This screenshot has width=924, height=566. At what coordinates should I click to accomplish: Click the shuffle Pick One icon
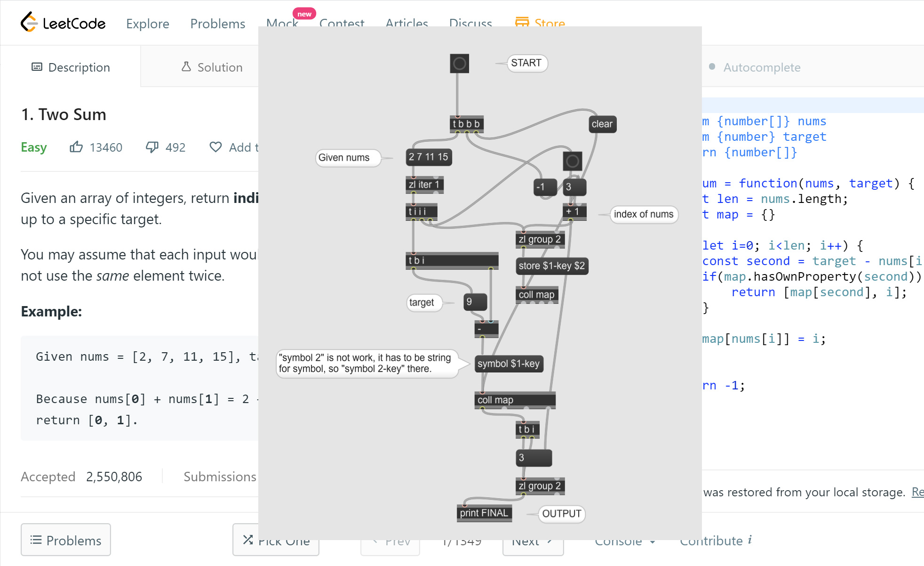click(248, 540)
